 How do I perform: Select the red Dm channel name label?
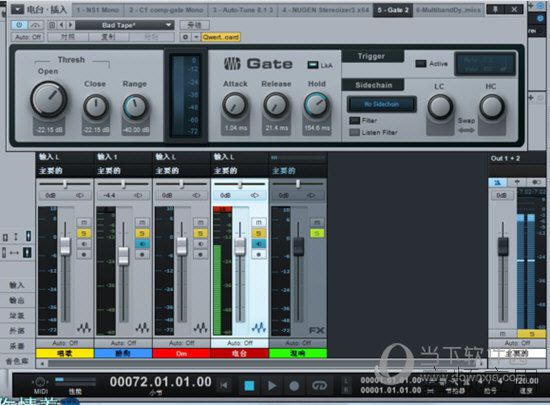pyautogui.click(x=181, y=353)
